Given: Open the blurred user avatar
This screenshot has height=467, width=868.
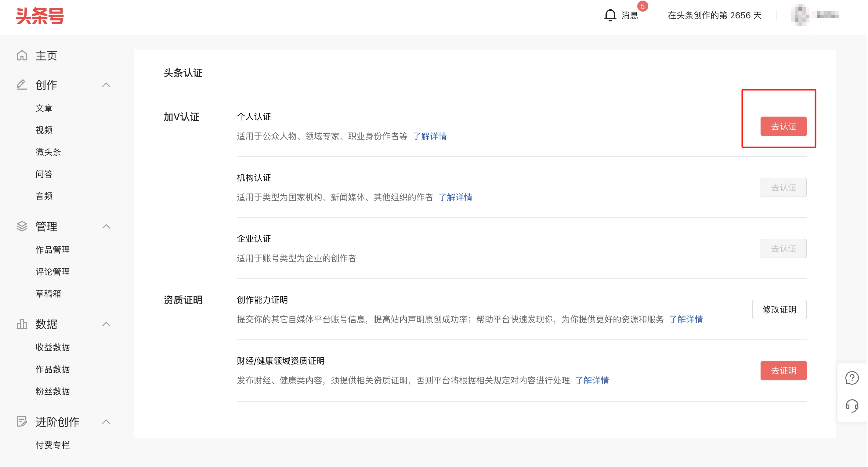Looking at the screenshot, I should (x=800, y=15).
